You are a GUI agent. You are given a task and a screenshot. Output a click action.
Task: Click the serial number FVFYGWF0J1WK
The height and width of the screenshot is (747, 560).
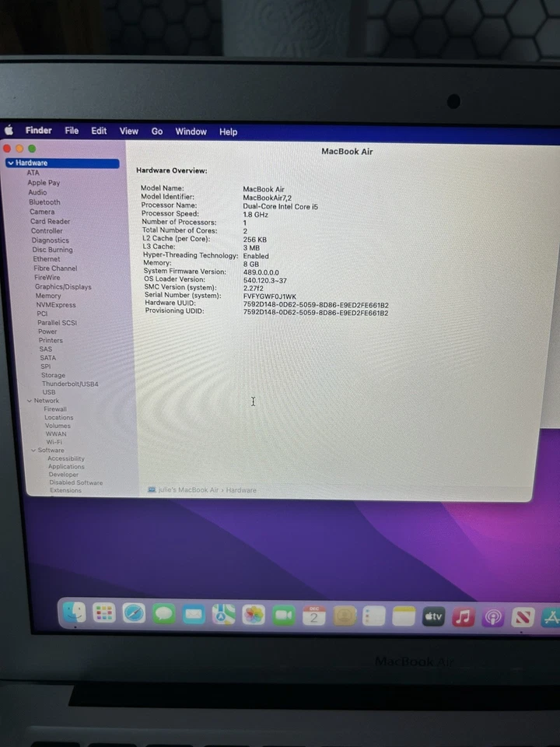click(x=270, y=296)
